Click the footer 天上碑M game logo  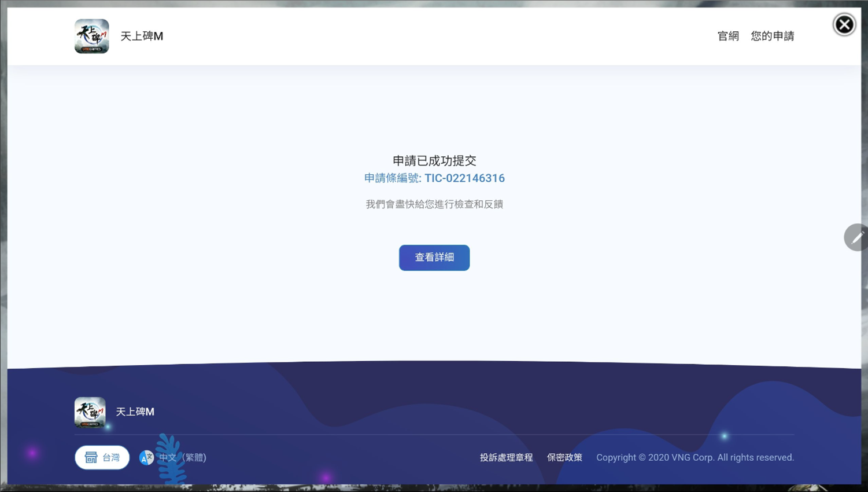(90, 412)
